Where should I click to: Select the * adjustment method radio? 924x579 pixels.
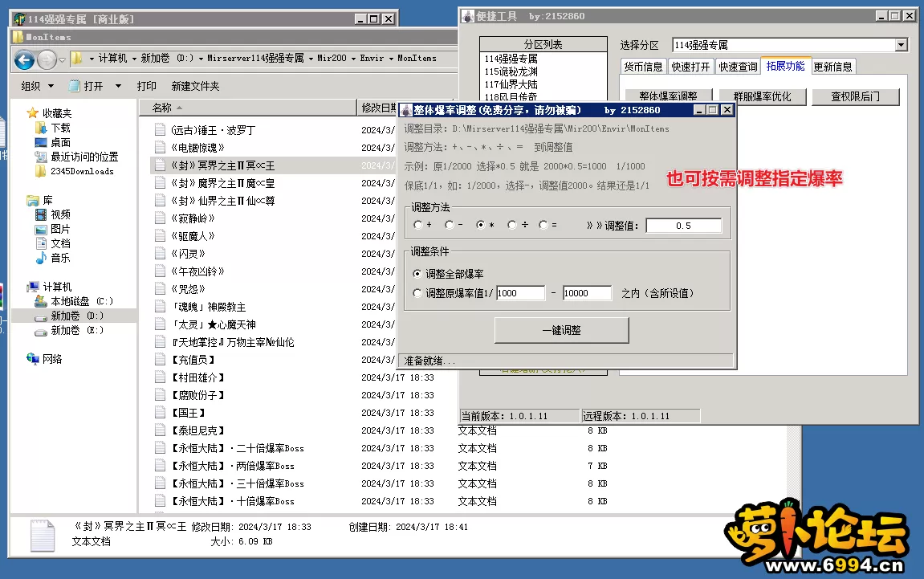pyautogui.click(x=481, y=225)
